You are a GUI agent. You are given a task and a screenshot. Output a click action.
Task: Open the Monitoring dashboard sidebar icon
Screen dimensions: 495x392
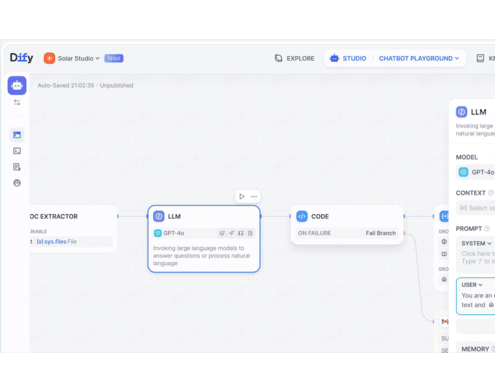(x=17, y=183)
